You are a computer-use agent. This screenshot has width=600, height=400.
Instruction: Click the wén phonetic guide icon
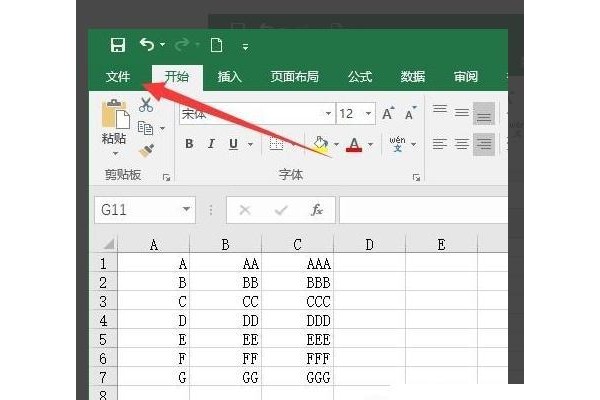398,144
